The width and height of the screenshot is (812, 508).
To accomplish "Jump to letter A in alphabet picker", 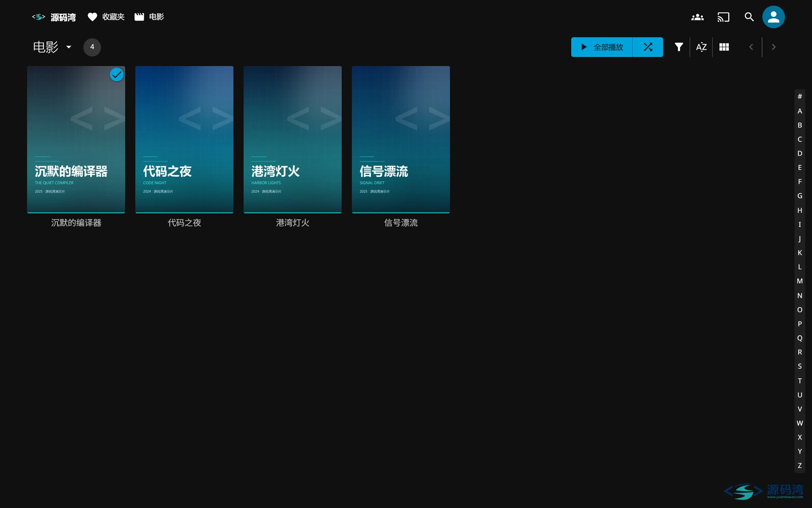I will [x=800, y=111].
